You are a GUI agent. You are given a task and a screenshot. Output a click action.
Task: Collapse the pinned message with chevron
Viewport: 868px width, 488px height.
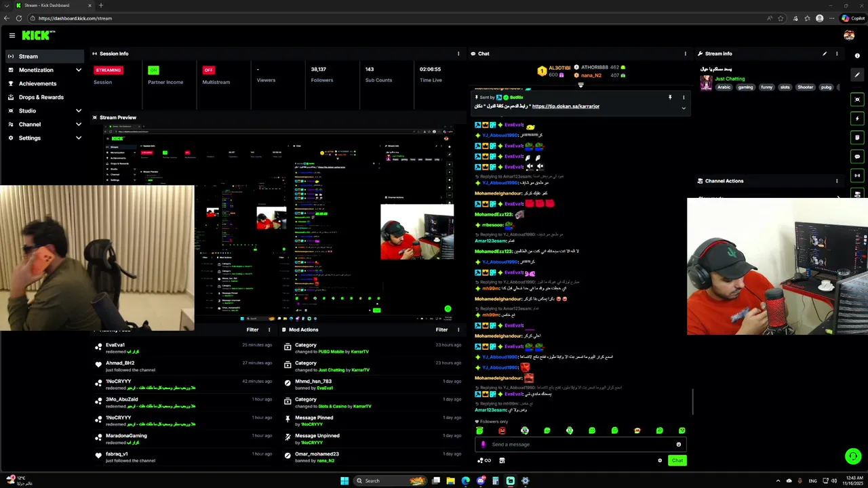684,108
